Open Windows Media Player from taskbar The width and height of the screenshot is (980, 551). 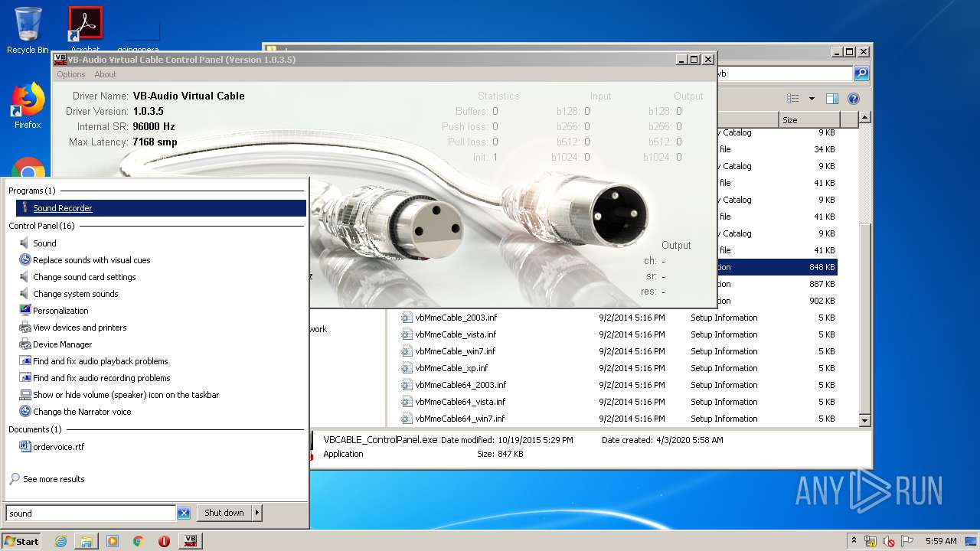point(113,541)
